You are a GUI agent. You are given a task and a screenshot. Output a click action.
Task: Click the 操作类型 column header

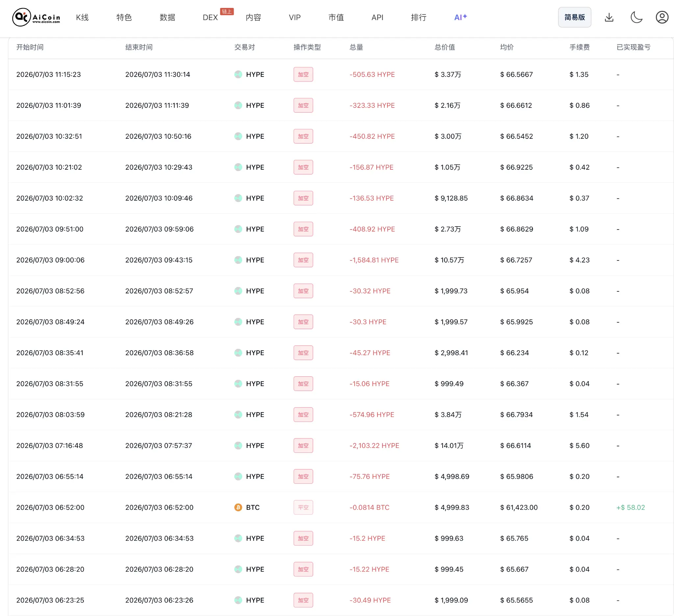tap(307, 47)
